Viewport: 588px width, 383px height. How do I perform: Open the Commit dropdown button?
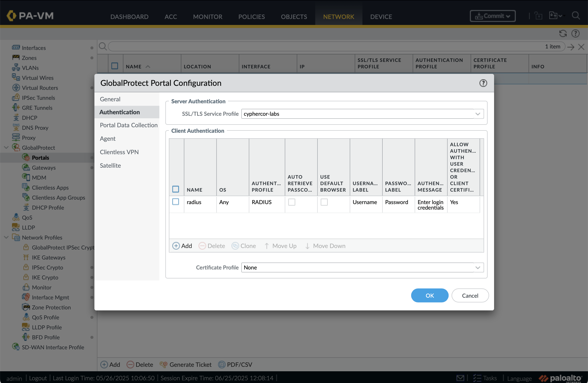click(x=492, y=16)
